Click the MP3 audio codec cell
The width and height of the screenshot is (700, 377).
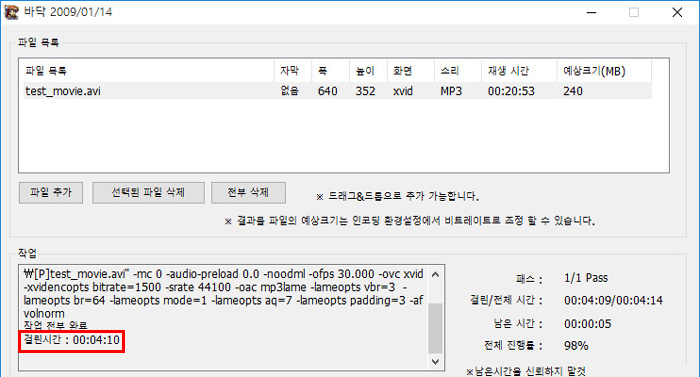pyautogui.click(x=451, y=91)
